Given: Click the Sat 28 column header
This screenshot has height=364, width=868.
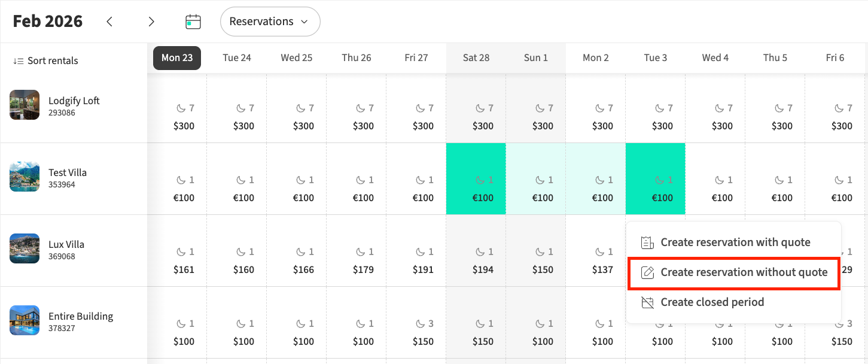Looking at the screenshot, I should coord(476,57).
